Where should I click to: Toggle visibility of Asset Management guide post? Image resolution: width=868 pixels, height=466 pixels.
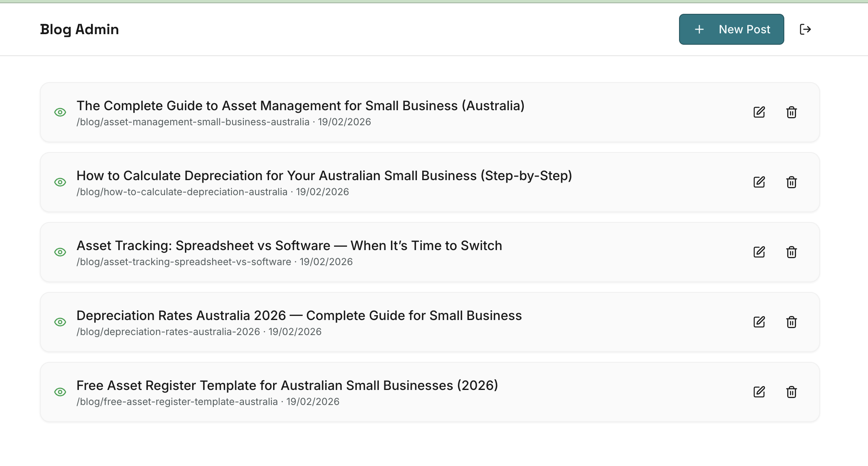tap(60, 112)
